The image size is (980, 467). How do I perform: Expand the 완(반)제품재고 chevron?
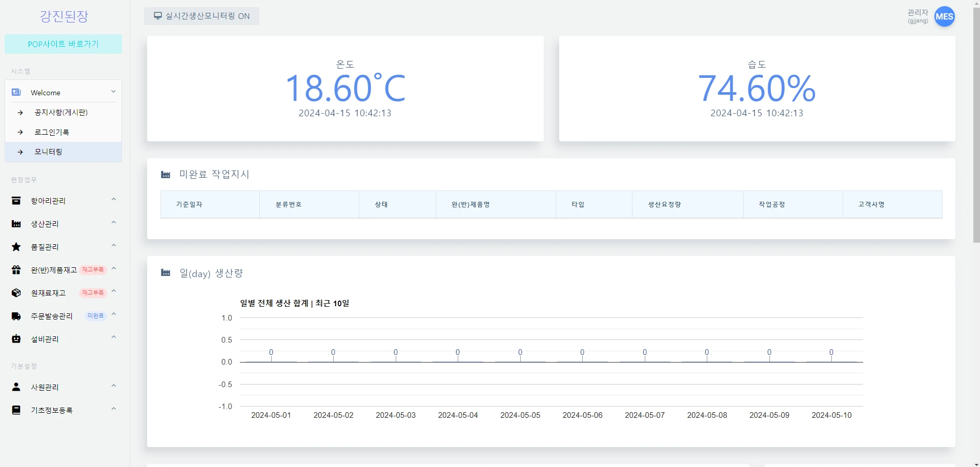click(x=114, y=268)
